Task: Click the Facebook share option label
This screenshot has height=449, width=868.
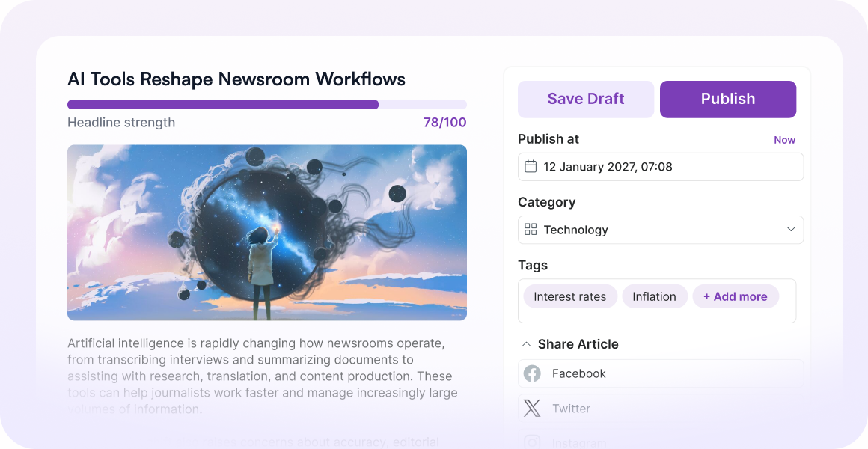Action: pyautogui.click(x=579, y=373)
